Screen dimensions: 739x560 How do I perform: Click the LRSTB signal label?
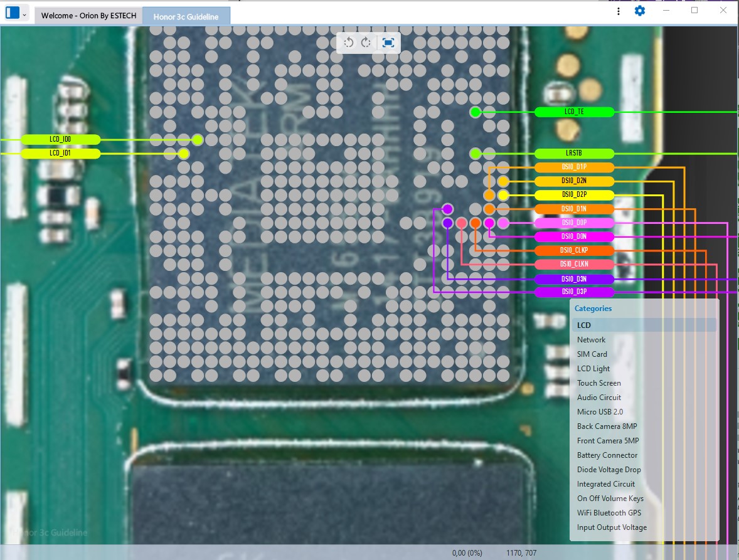pos(574,154)
